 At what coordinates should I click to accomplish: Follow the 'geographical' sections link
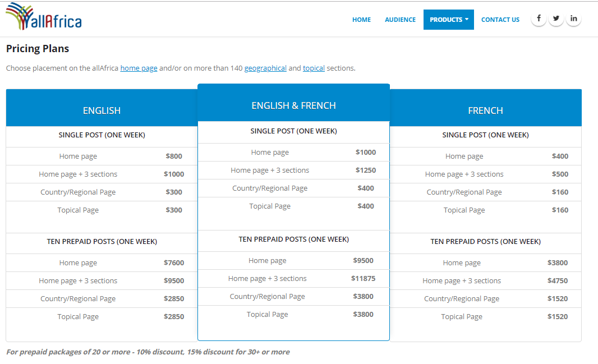[x=265, y=68]
